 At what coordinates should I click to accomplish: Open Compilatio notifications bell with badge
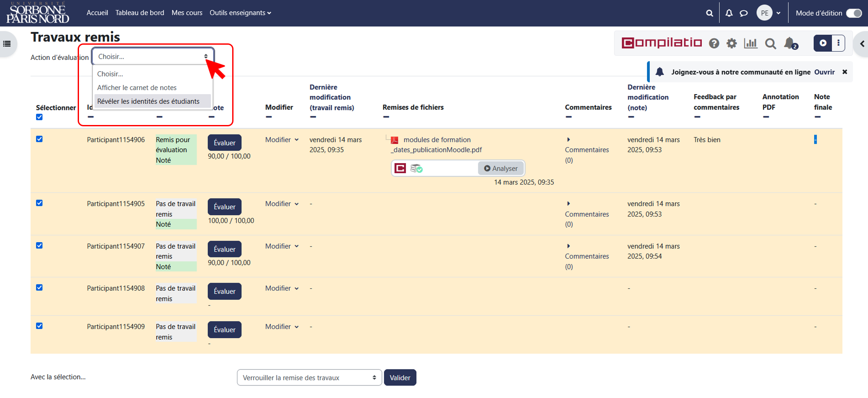pyautogui.click(x=791, y=43)
